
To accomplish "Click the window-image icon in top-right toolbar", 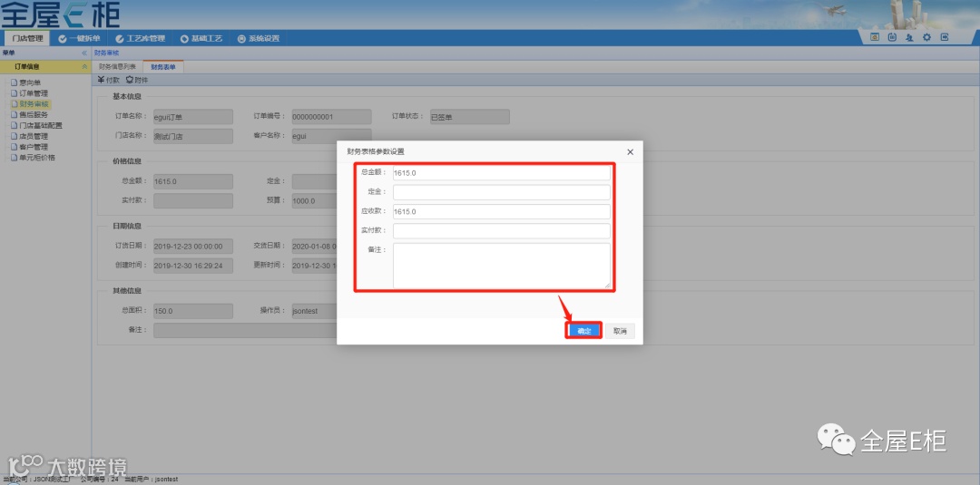I will coord(875,37).
